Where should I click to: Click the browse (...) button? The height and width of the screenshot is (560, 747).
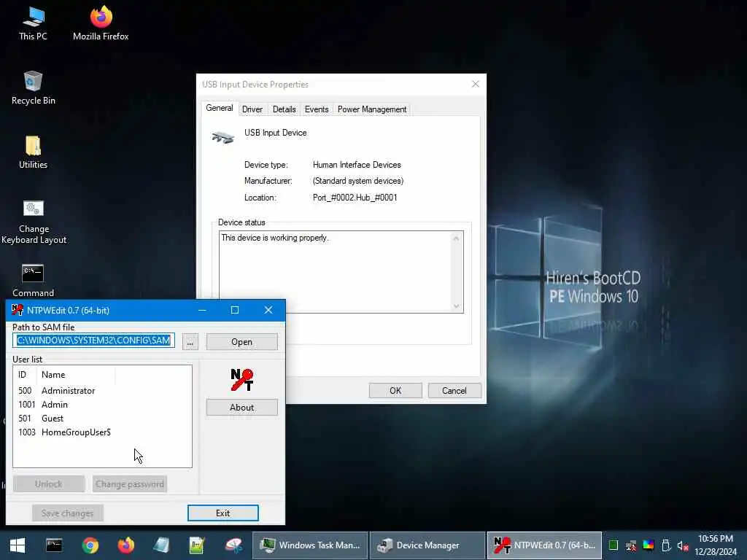(190, 342)
